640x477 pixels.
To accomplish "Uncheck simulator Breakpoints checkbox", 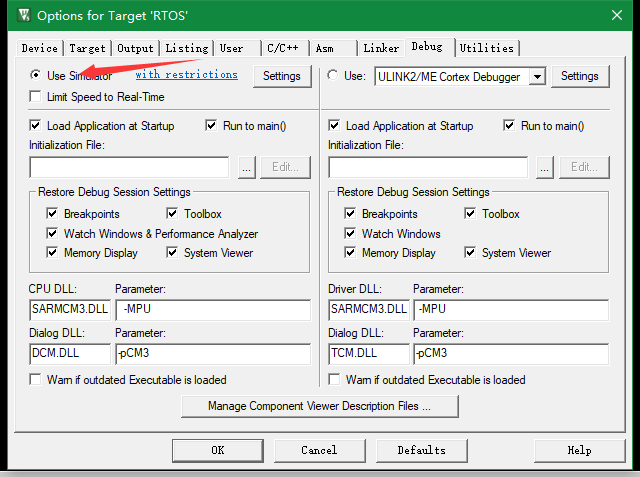I will pyautogui.click(x=52, y=213).
